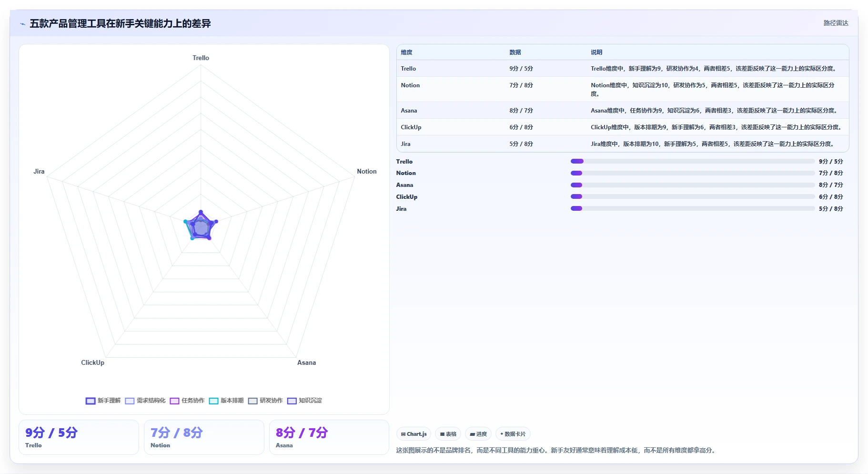Click the Jira axis label on the radar
The width and height of the screenshot is (868, 474).
tap(39, 172)
